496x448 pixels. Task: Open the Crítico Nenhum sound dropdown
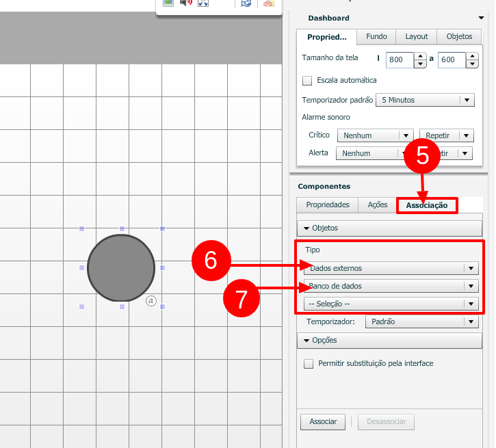point(375,135)
